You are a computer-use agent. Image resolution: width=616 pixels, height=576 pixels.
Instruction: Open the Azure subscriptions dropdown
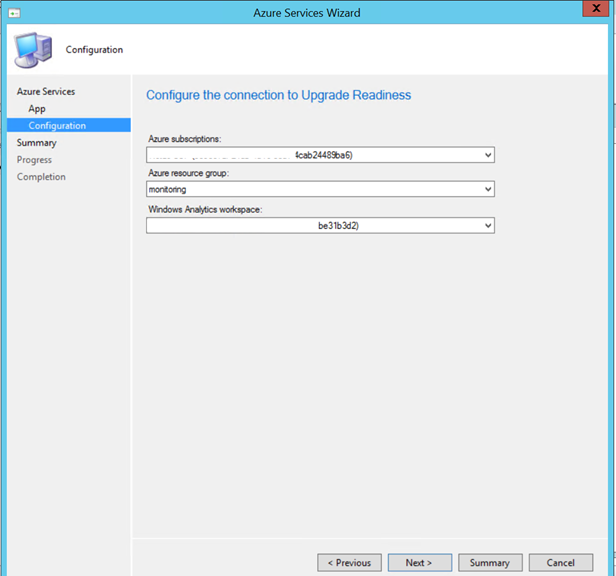click(x=320, y=155)
